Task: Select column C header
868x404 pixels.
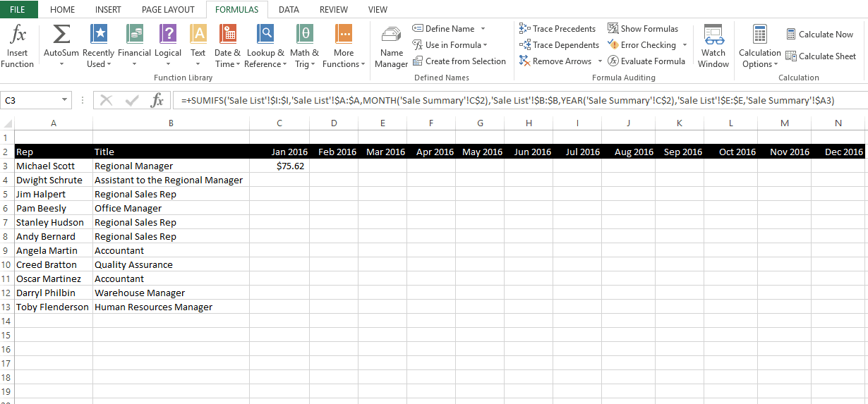Action: tap(279, 123)
